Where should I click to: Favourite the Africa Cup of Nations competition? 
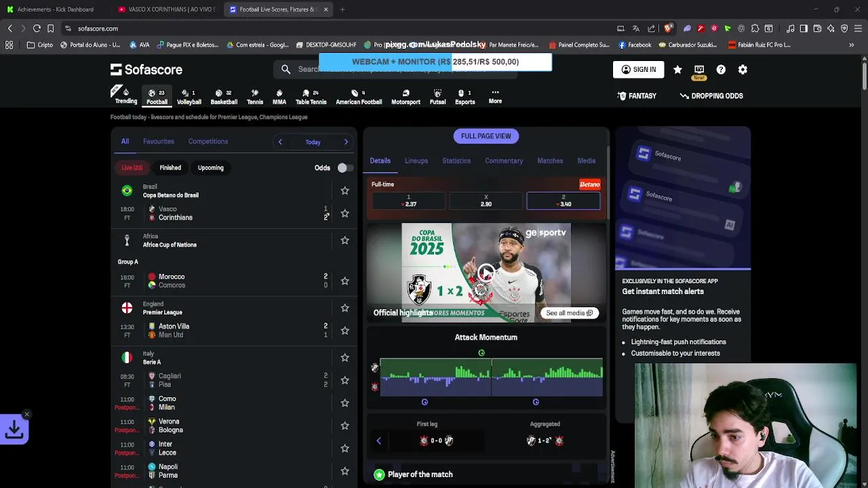pos(344,241)
